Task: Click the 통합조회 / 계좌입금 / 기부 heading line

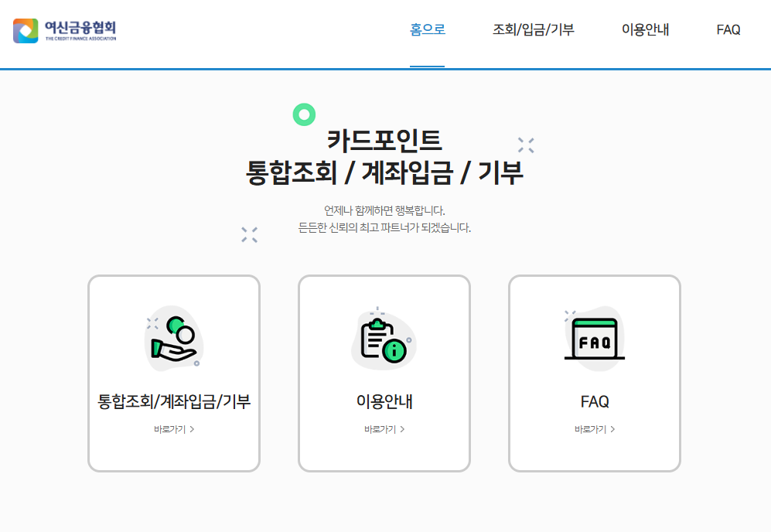Action: coord(384,172)
